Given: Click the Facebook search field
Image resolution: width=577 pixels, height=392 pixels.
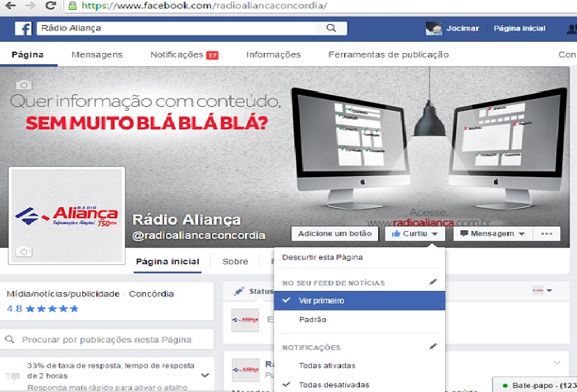Looking at the screenshot, I should click(x=177, y=28).
